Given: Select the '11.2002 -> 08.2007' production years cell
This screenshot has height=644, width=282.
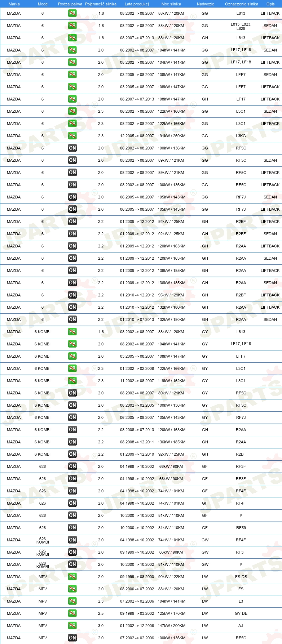Looking at the screenshot, I should pos(137,381).
